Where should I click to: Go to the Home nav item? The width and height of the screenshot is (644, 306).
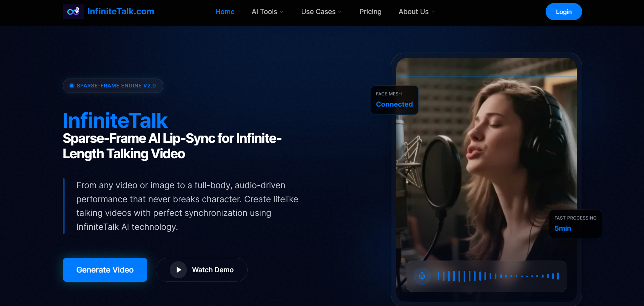pyautogui.click(x=225, y=12)
